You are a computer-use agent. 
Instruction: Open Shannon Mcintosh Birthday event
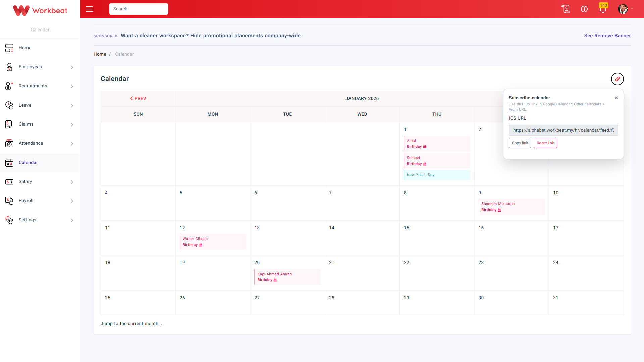pyautogui.click(x=512, y=207)
